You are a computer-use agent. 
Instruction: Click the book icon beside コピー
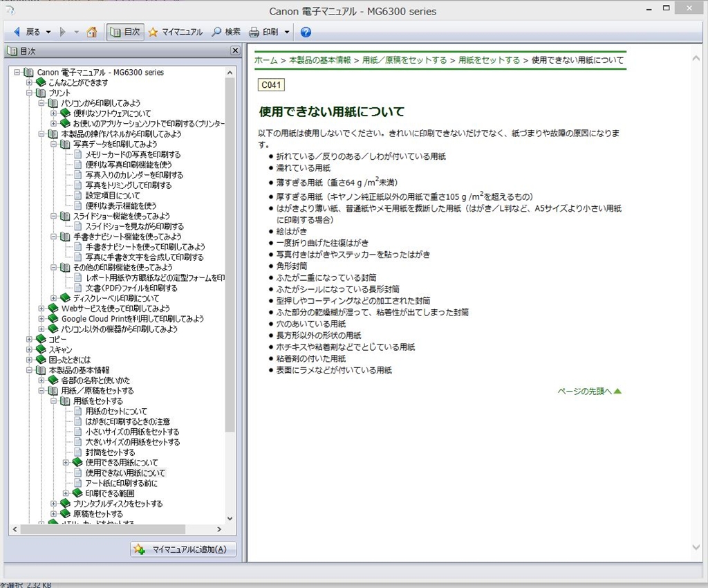(41, 339)
